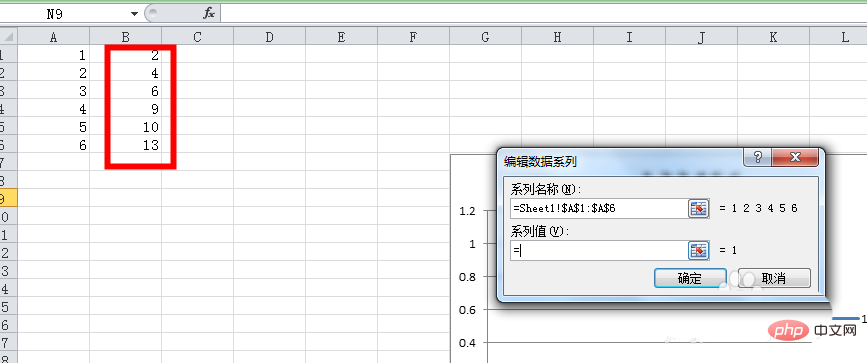Screen dimensions: 867x363
Task: Click cell A1 containing 1
Action: 54,55
